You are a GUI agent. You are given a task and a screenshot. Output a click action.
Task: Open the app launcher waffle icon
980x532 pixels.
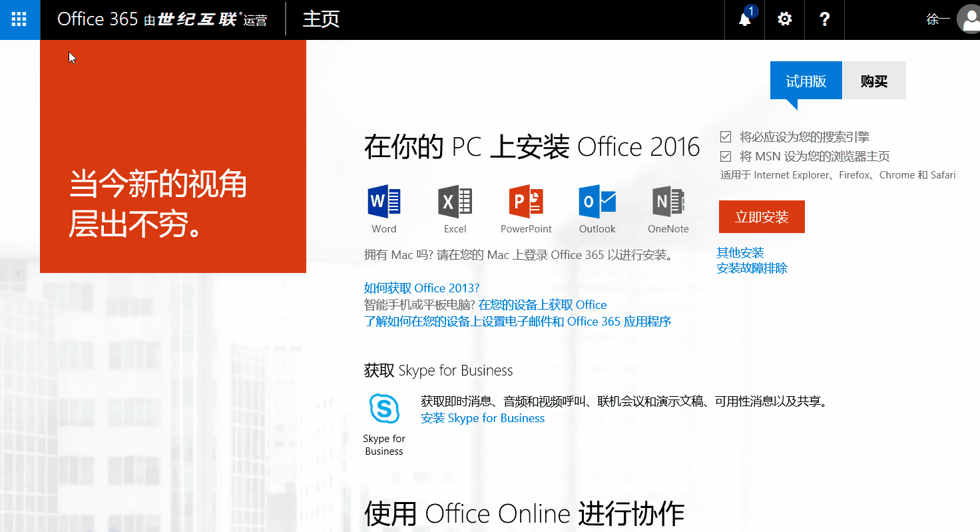coord(19,19)
